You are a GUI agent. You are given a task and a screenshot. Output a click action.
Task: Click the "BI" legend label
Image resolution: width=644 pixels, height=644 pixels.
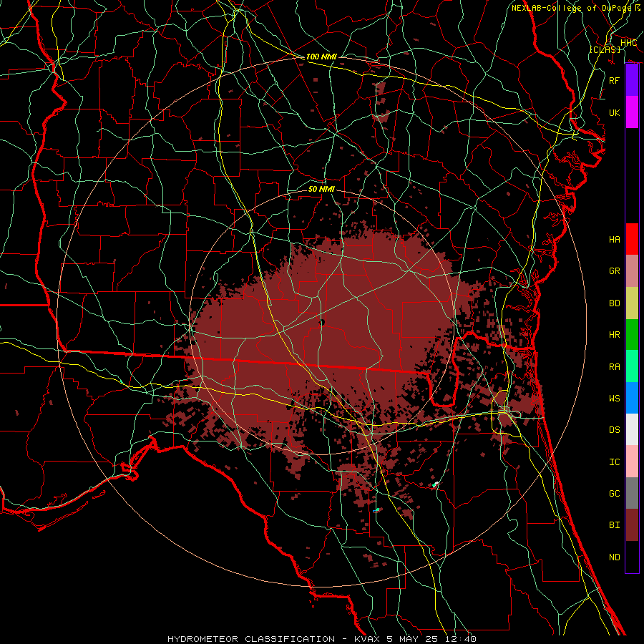click(x=615, y=525)
